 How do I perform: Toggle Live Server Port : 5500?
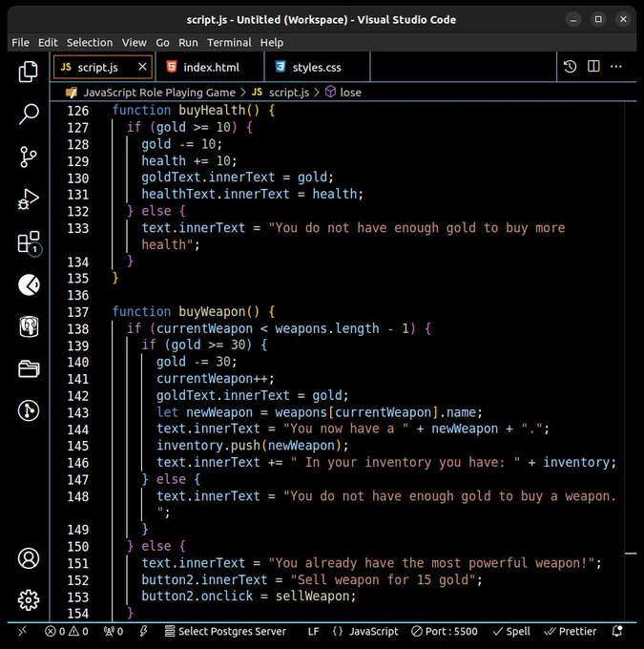point(445,631)
